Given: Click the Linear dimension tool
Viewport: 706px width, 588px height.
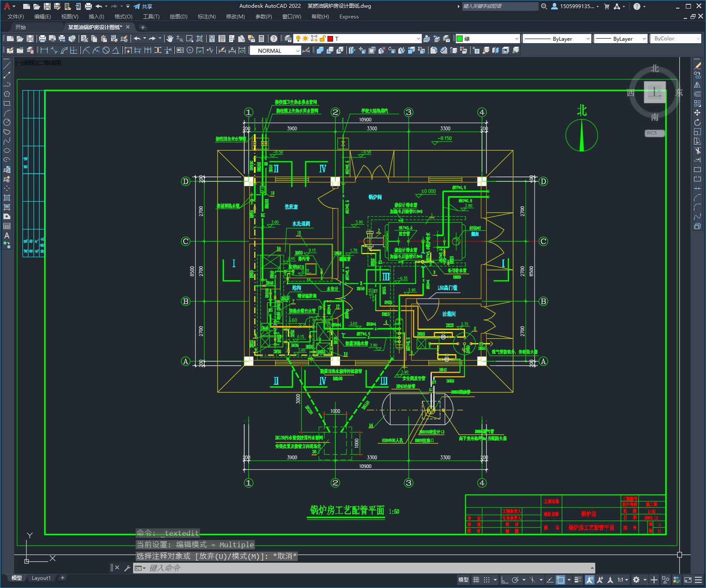Looking at the screenshot, I should tap(44, 51).
